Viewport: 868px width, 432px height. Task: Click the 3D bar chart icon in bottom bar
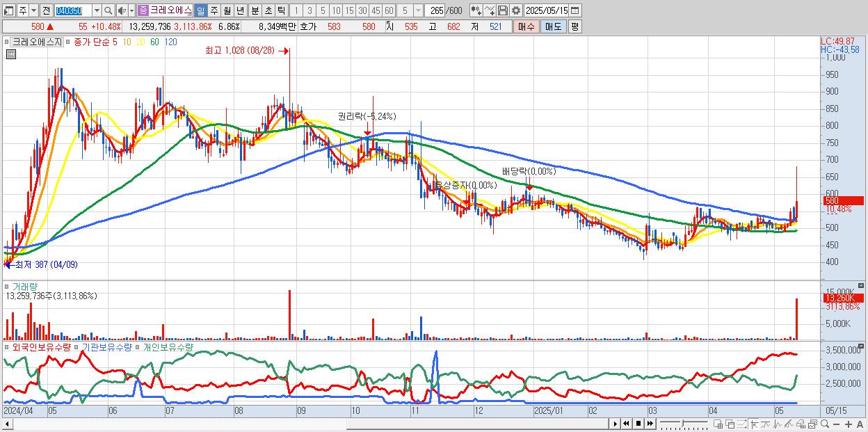pyautogui.click(x=801, y=424)
